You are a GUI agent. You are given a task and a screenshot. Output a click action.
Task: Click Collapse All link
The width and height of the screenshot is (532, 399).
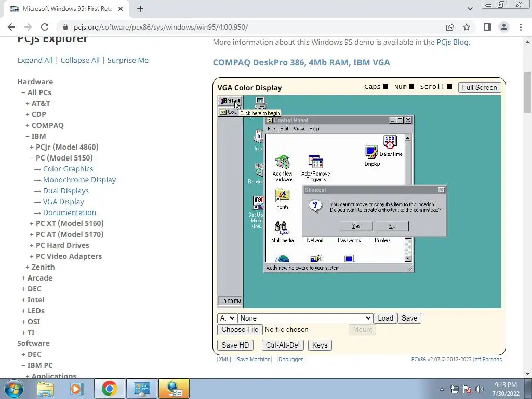[x=80, y=60]
